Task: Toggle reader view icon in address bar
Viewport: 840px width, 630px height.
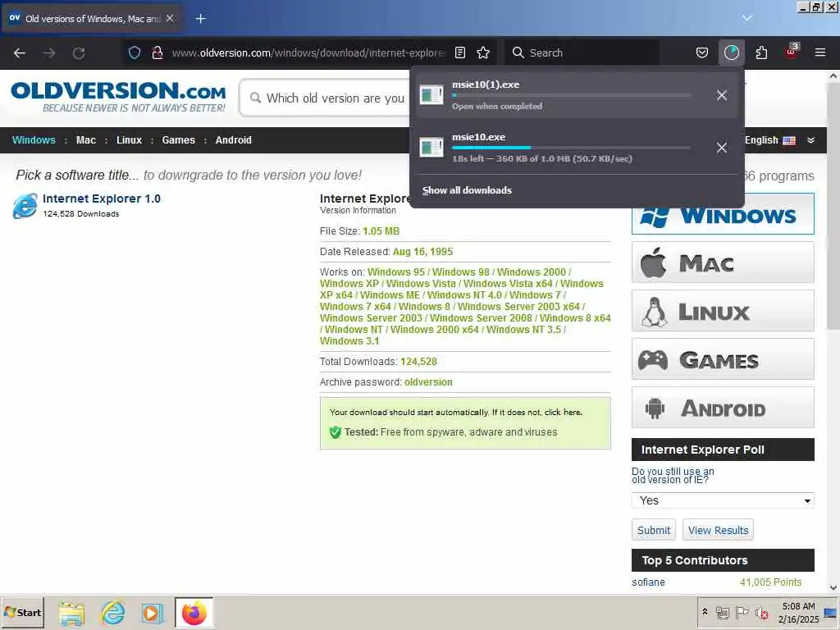Action: 460,52
